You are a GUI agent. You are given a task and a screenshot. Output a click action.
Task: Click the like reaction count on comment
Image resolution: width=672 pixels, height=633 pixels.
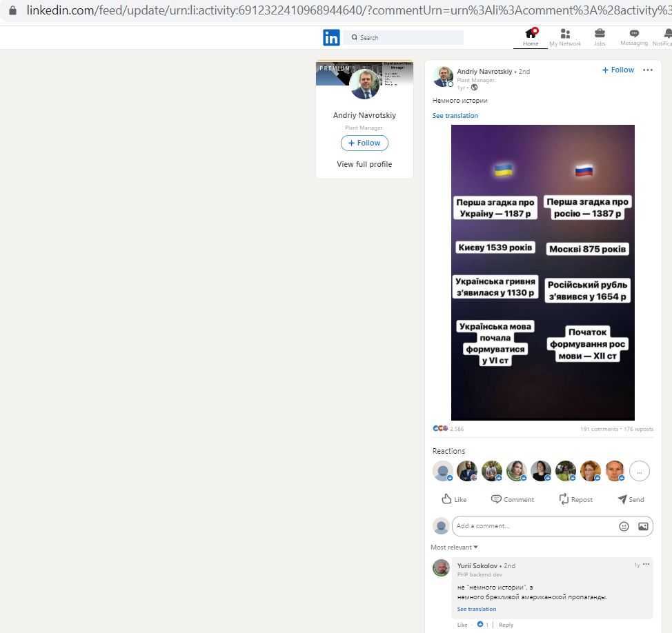(x=483, y=625)
